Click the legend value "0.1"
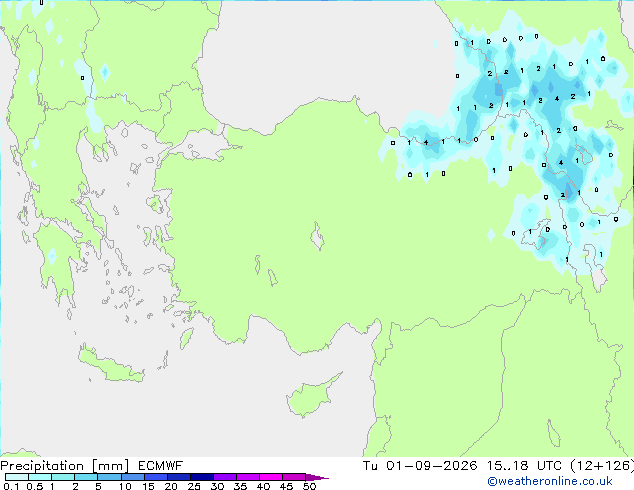Image resolution: width=634 pixels, height=490 pixels. 11,486
